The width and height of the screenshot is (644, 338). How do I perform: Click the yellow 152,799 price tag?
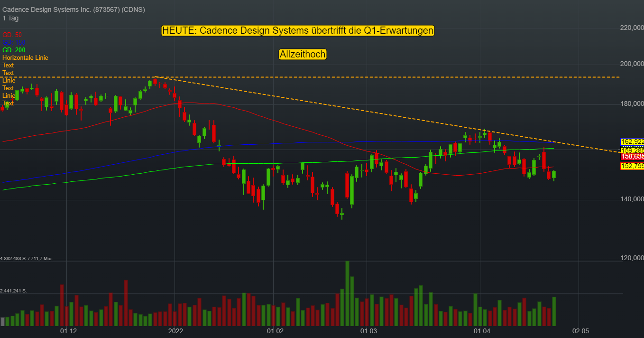pos(632,166)
